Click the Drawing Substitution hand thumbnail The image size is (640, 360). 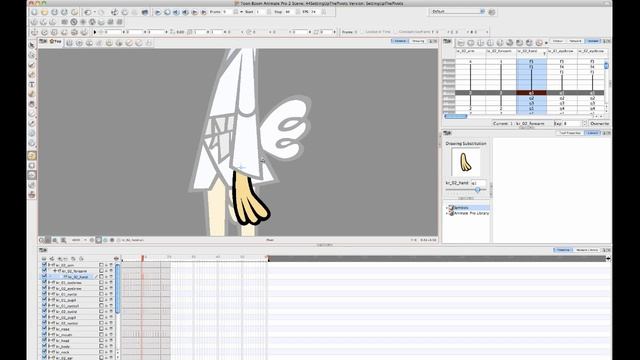[x=465, y=162]
